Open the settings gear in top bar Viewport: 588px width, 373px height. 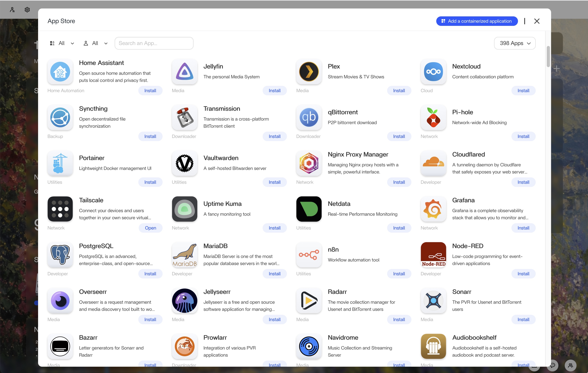(27, 9)
